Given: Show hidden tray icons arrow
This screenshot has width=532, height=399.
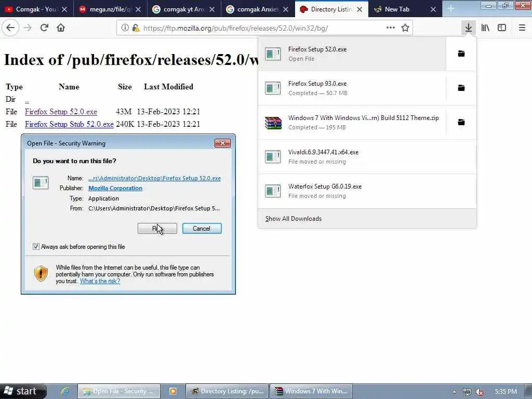Looking at the screenshot, I should (454, 392).
